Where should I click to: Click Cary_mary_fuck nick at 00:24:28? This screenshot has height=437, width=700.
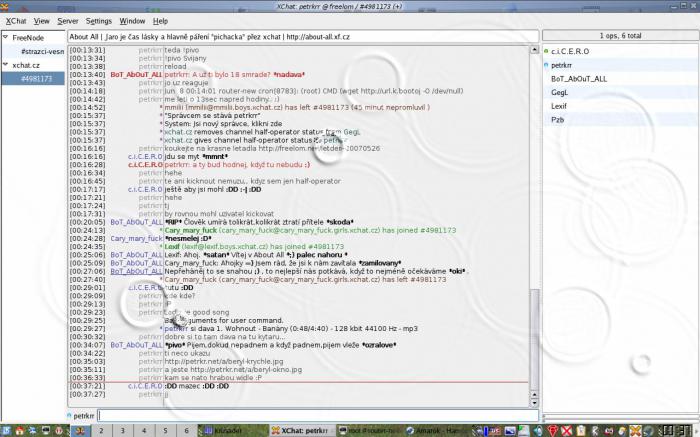pyautogui.click(x=136, y=238)
